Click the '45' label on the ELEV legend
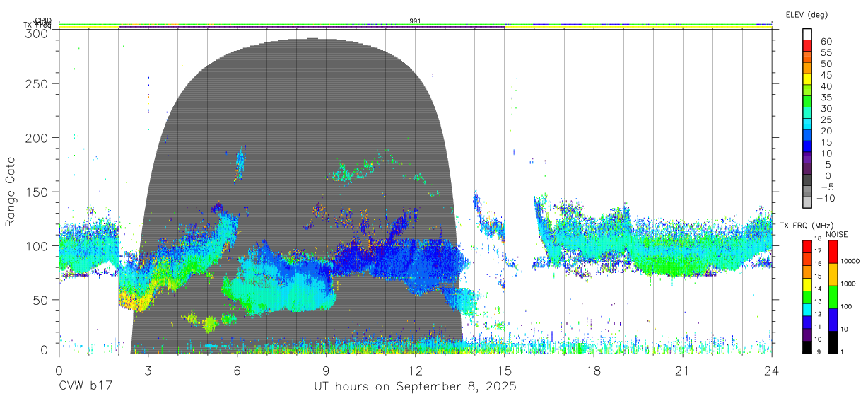 825,75
